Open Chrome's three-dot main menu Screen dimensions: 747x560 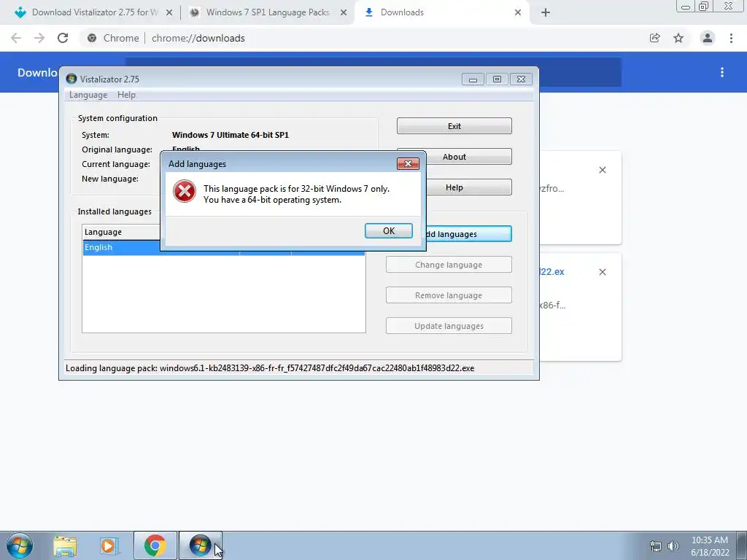[x=731, y=38]
